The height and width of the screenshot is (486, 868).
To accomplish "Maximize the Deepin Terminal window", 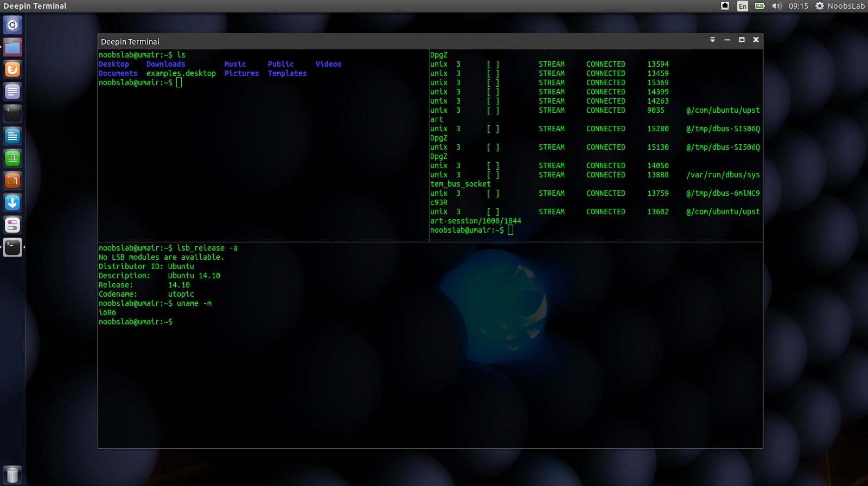I will click(x=742, y=40).
